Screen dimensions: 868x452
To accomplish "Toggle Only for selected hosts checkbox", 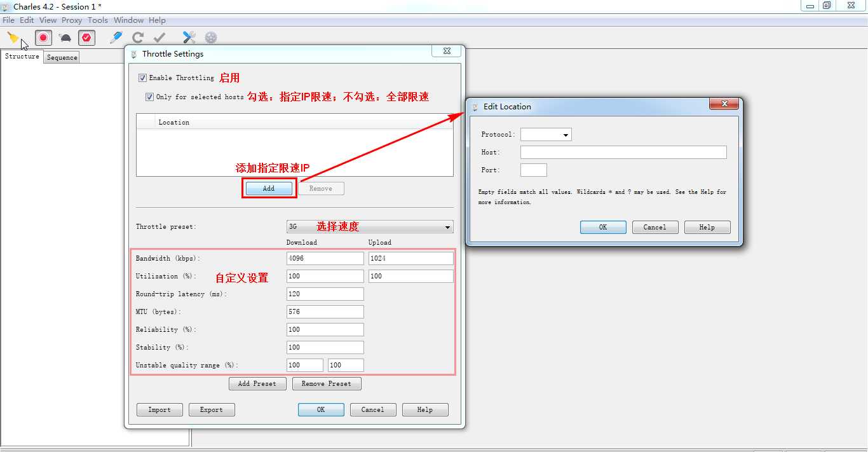I will pos(149,97).
